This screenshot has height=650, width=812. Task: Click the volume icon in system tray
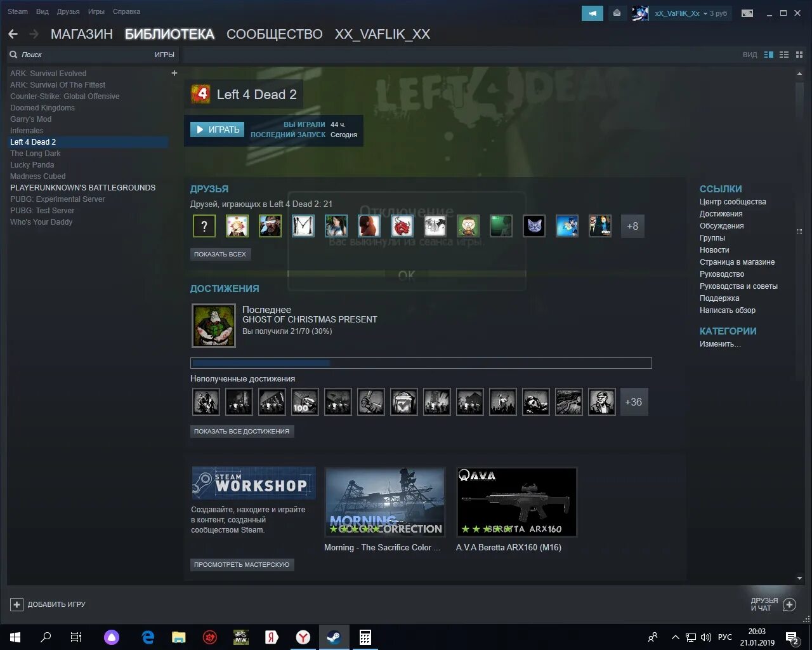(x=706, y=637)
